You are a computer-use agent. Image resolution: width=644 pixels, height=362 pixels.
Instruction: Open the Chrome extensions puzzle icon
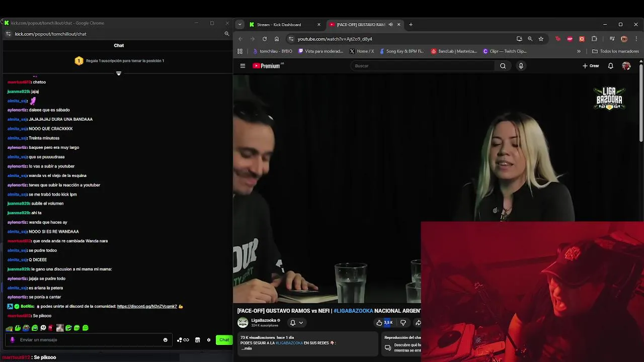tap(594, 39)
